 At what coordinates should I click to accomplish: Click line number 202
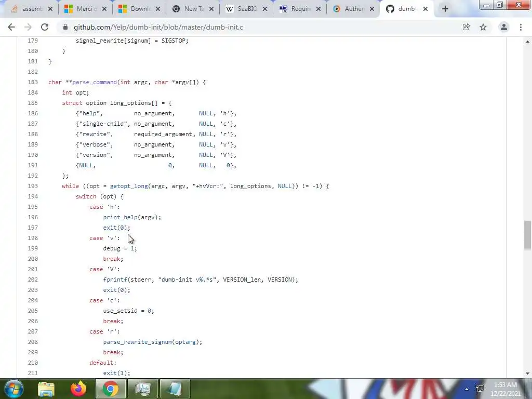[33, 280]
